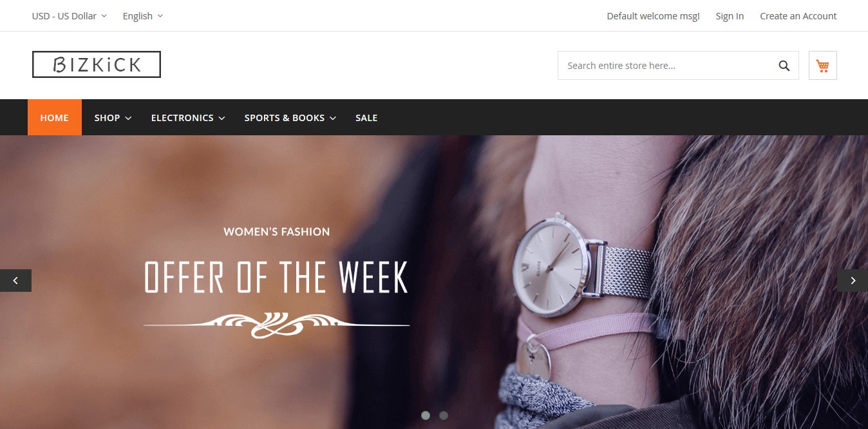The width and height of the screenshot is (868, 429).
Task: Open USD - US Dollar currency dropdown
Action: tap(70, 15)
